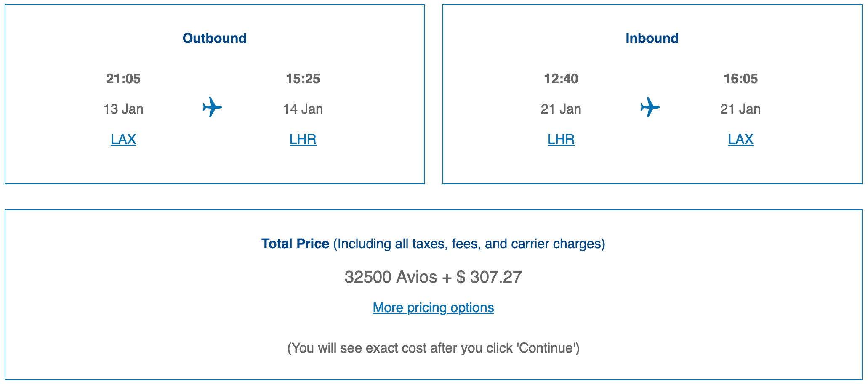Open the outbound LHR airport link

(303, 139)
